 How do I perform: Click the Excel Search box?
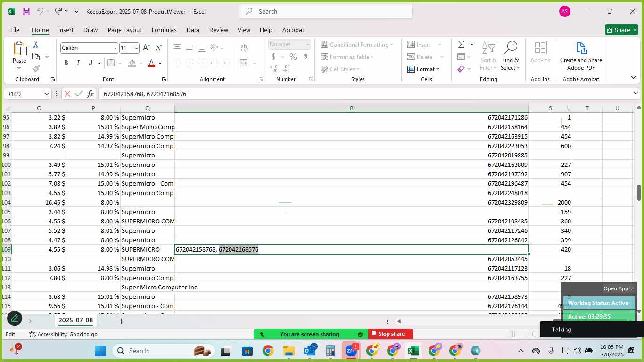(326, 11)
